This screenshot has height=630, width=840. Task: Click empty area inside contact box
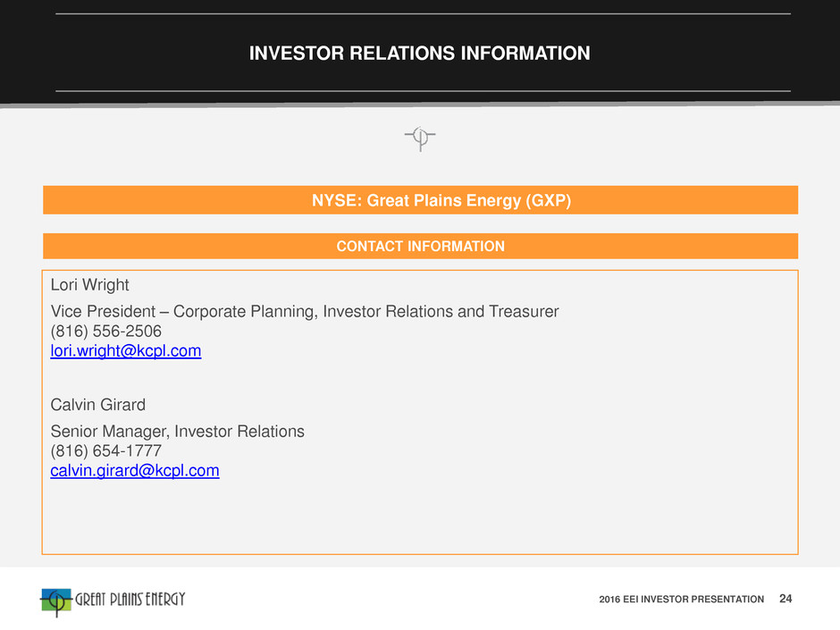coord(483,515)
